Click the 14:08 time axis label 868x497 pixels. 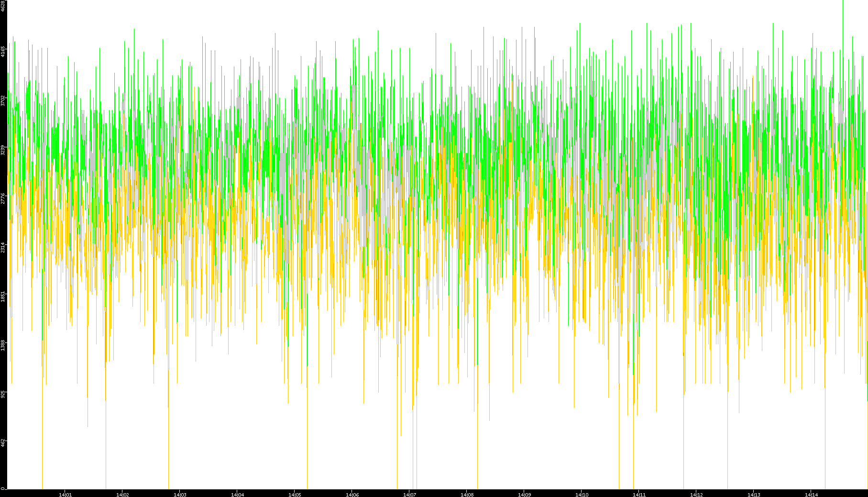tap(467, 494)
